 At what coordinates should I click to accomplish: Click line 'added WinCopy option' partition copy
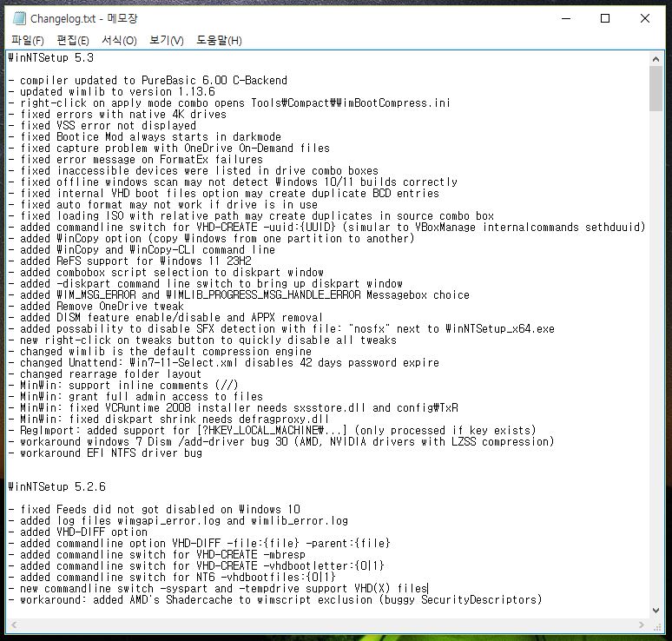point(211,238)
